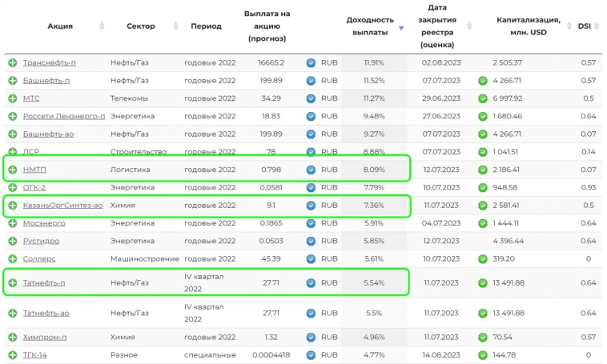Click the green plus next to НМТП

(x=13, y=170)
